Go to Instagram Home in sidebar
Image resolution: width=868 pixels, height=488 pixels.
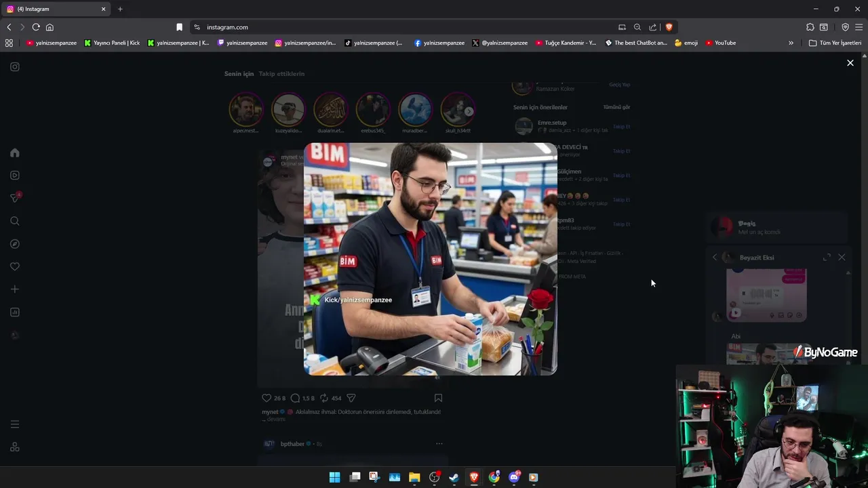(x=15, y=152)
